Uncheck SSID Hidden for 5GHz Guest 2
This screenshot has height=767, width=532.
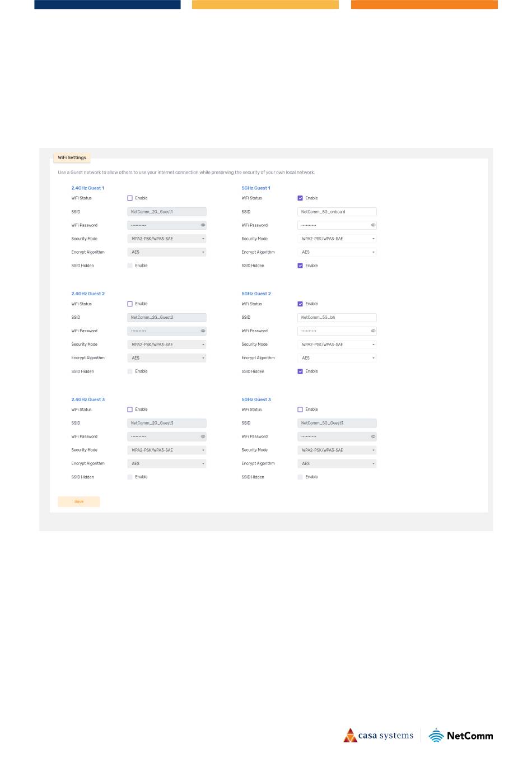(x=300, y=371)
